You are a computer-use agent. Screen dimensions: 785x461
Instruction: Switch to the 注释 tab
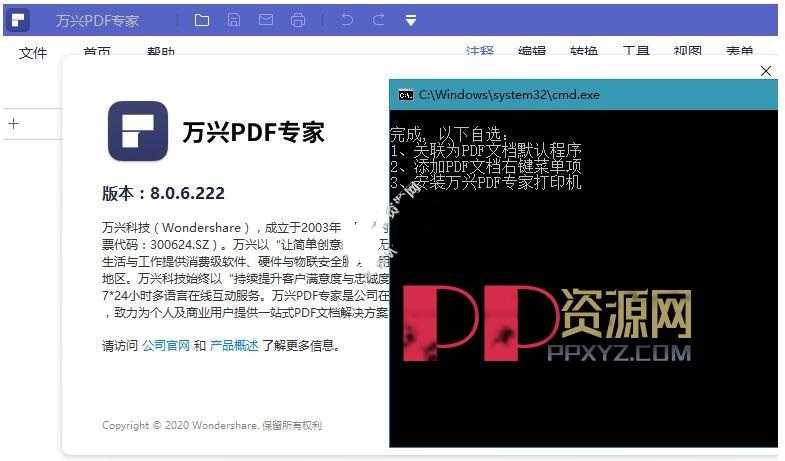point(480,50)
